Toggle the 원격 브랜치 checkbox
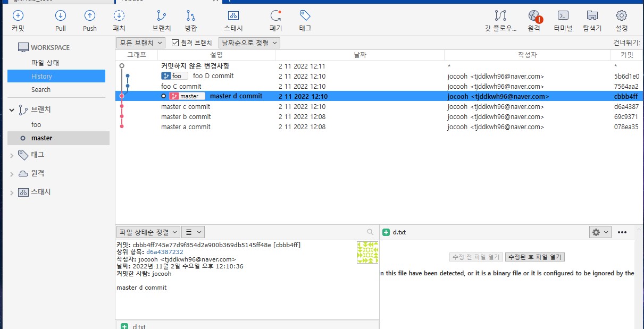 click(175, 43)
